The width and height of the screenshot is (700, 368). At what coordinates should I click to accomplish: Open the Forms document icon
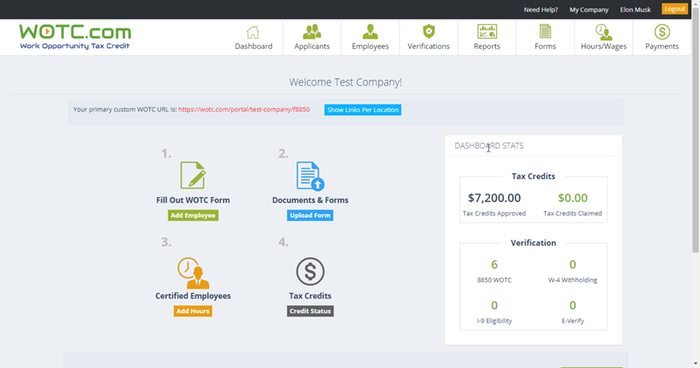545,32
